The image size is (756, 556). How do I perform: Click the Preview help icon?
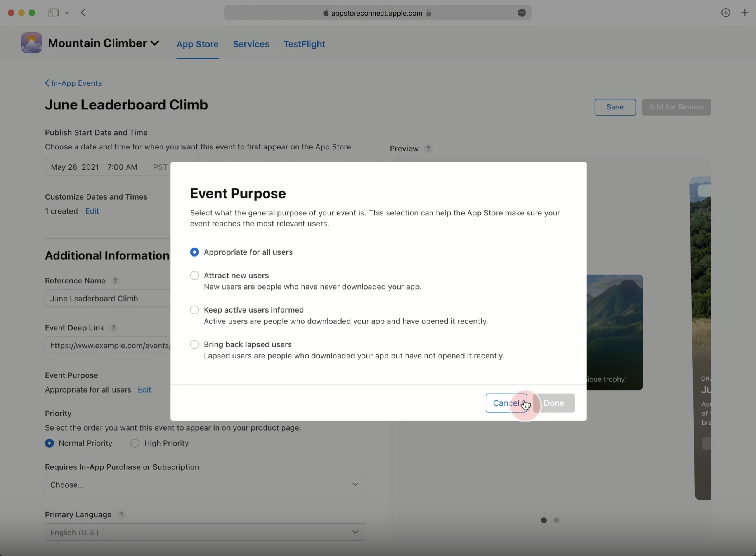428,148
